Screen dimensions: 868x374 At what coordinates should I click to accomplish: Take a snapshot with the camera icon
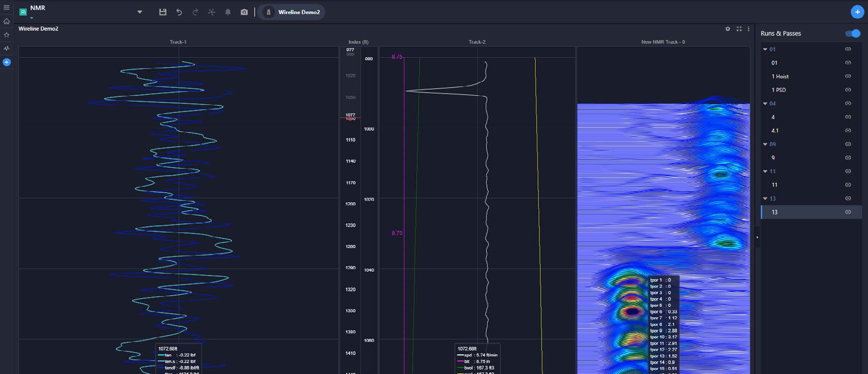point(244,12)
